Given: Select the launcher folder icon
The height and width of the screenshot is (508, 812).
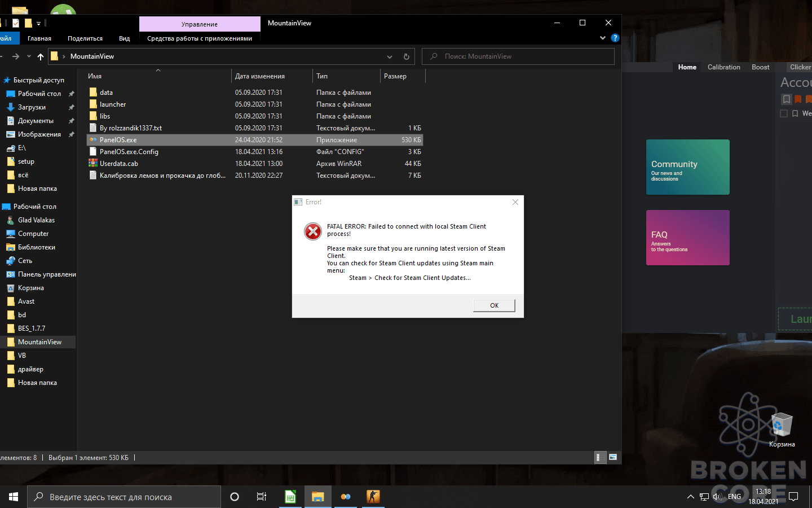Looking at the screenshot, I should pos(93,104).
